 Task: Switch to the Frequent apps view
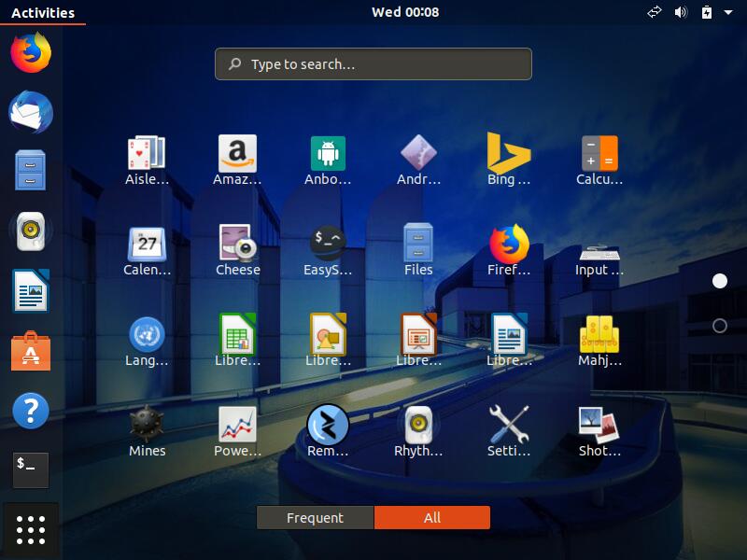(315, 518)
